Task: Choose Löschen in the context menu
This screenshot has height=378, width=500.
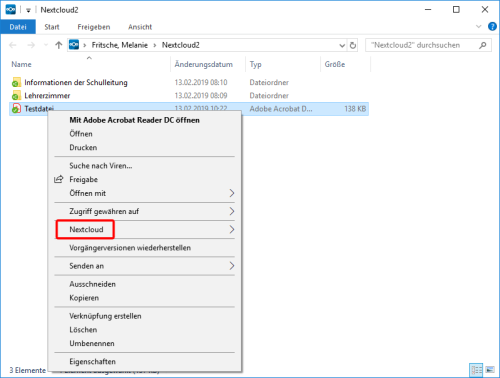Action: click(x=145, y=330)
